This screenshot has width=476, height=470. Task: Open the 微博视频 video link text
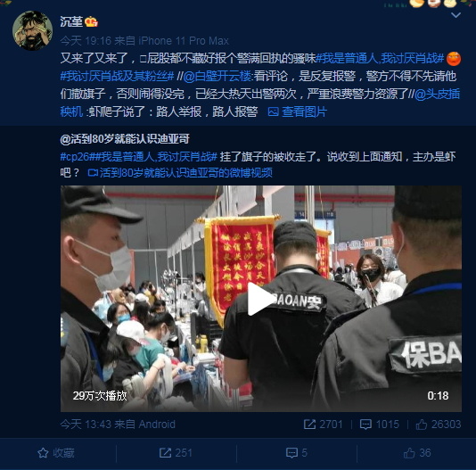180,172
